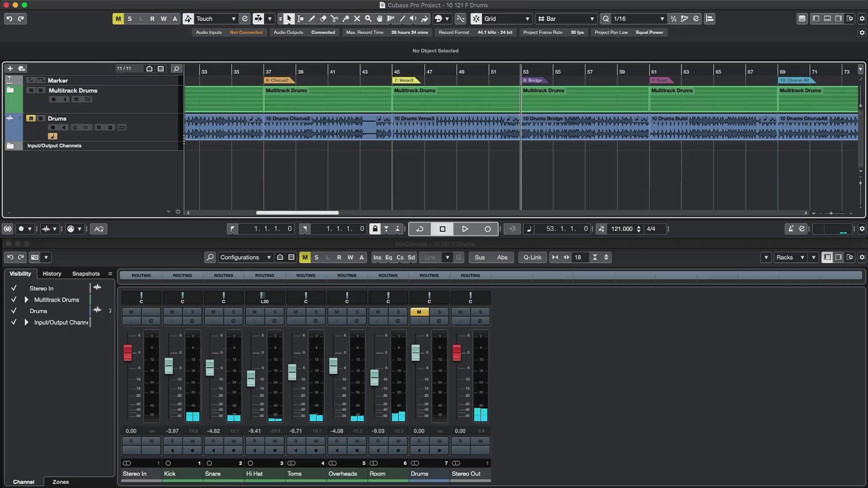This screenshot has width=868, height=488.
Task: Open the Configurations dropdown in MixConsole
Action: coord(245,257)
